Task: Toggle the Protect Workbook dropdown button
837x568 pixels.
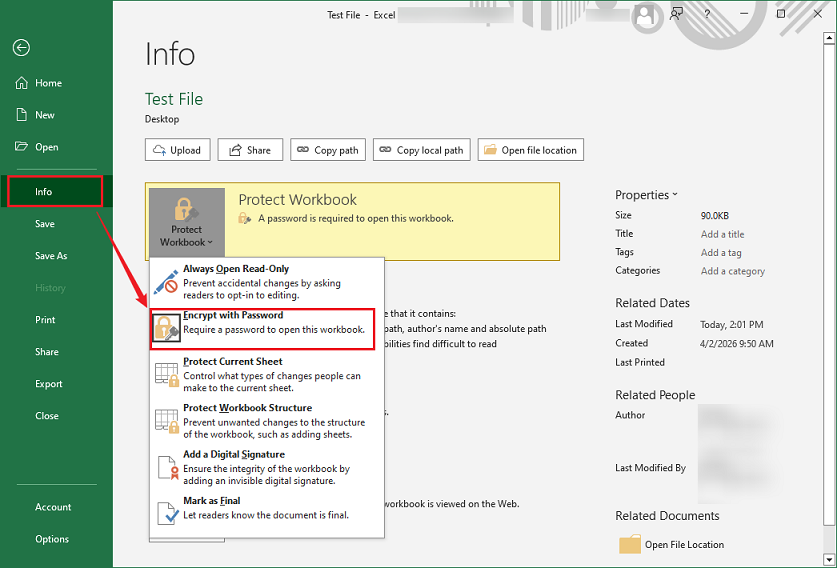Action: [x=187, y=222]
